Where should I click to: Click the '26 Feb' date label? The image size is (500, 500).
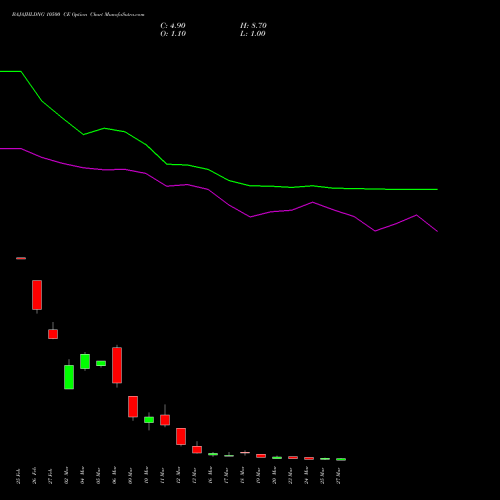click(34, 476)
